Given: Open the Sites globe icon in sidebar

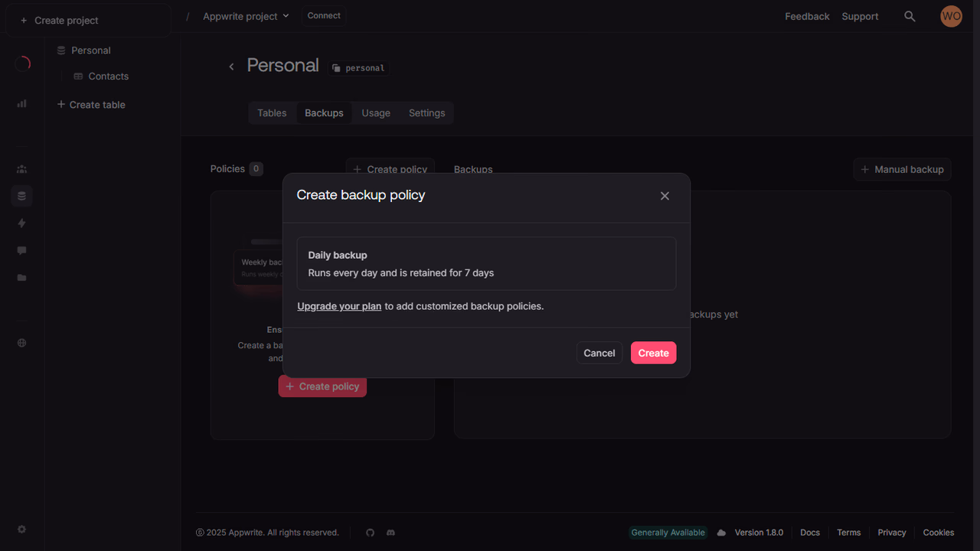Looking at the screenshot, I should [x=21, y=343].
